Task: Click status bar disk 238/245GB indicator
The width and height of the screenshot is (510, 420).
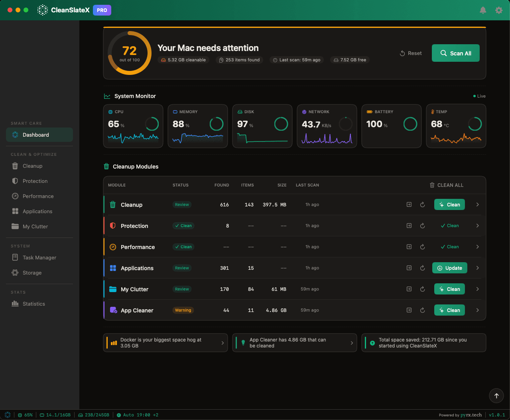Action: 94,415
